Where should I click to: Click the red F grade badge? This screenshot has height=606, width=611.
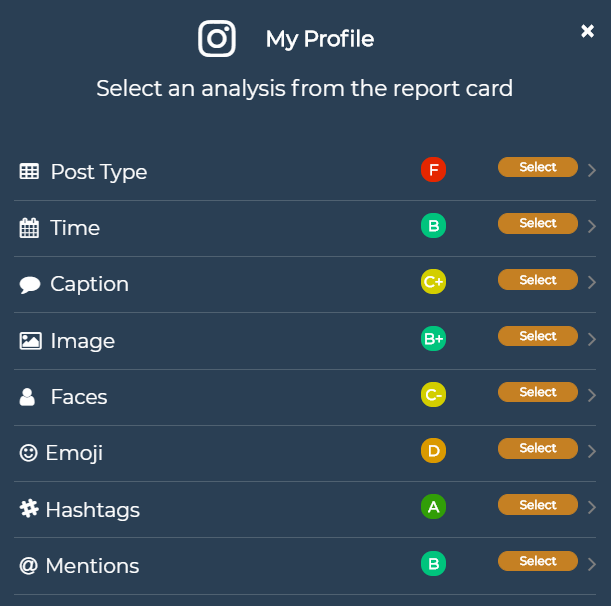433,170
